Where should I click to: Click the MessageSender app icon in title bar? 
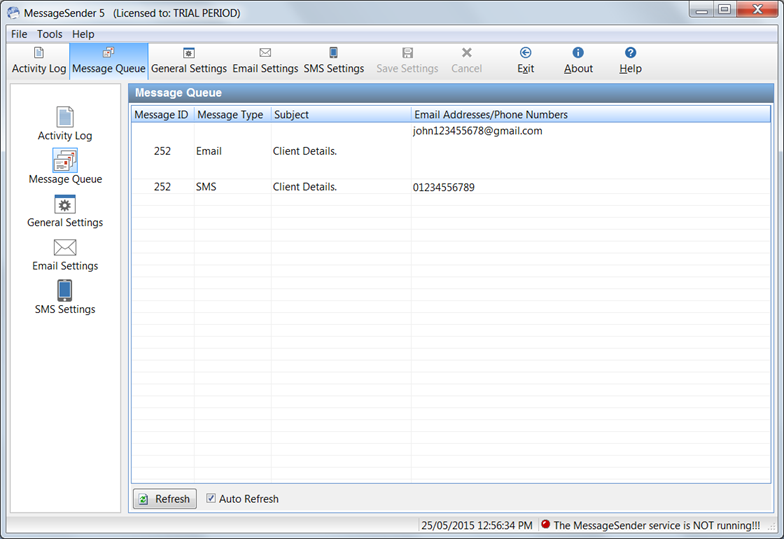click(14, 13)
